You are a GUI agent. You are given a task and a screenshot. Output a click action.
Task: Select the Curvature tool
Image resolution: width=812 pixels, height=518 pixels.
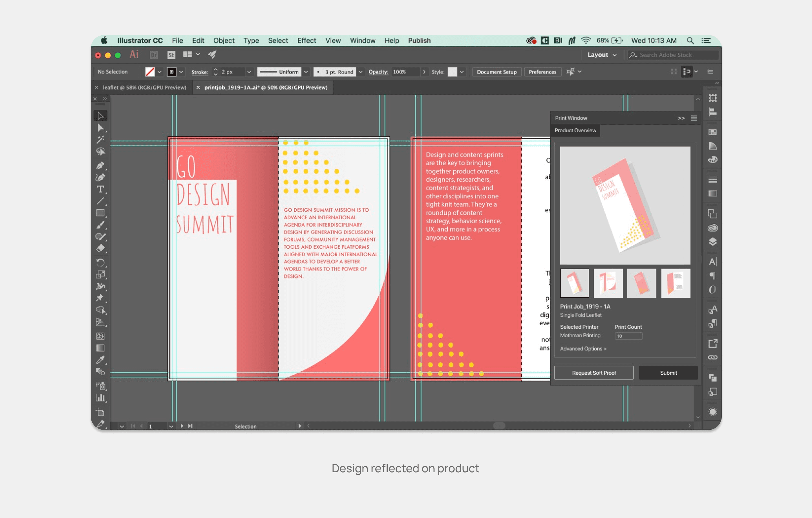pos(100,177)
